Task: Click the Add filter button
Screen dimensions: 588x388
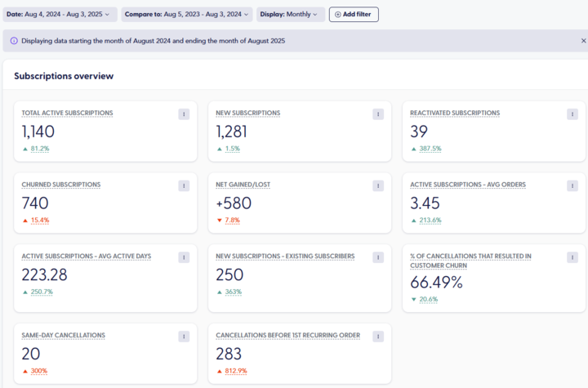Action: coord(354,14)
